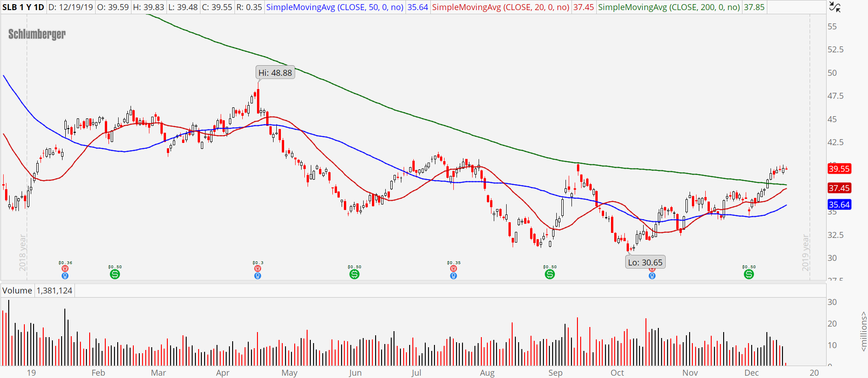Screen dimensions: 868x378
Task: Click the 52.5 price axis label
Action: (835, 50)
